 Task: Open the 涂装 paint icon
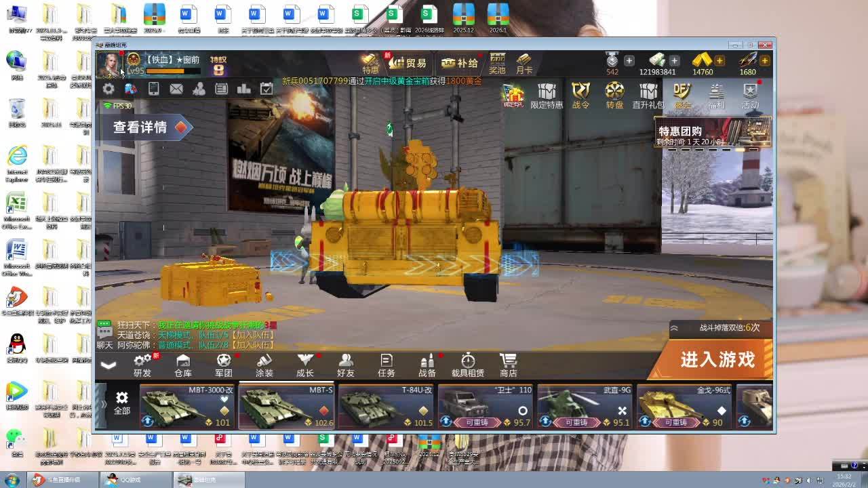click(x=264, y=365)
